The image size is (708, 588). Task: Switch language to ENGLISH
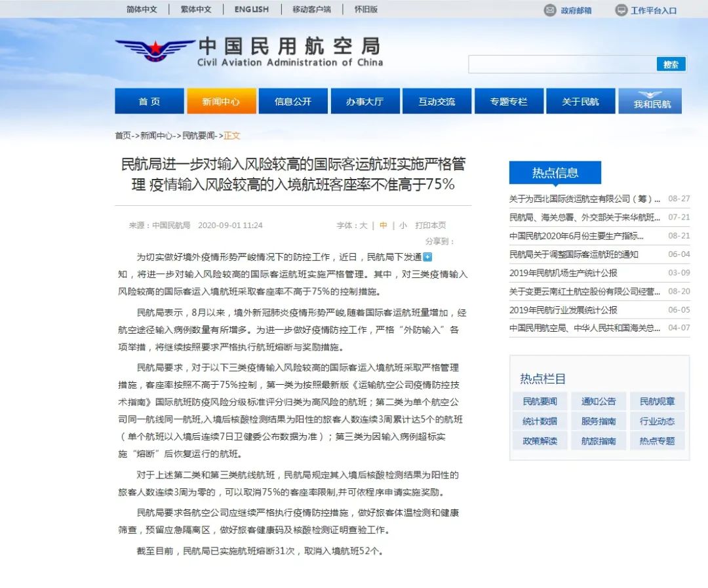[x=252, y=9]
